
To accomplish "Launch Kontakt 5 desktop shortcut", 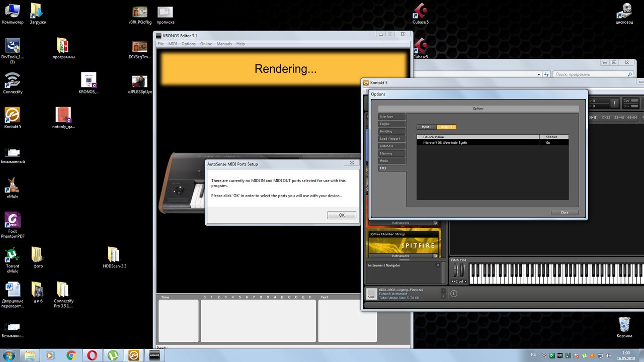I will coord(13,118).
